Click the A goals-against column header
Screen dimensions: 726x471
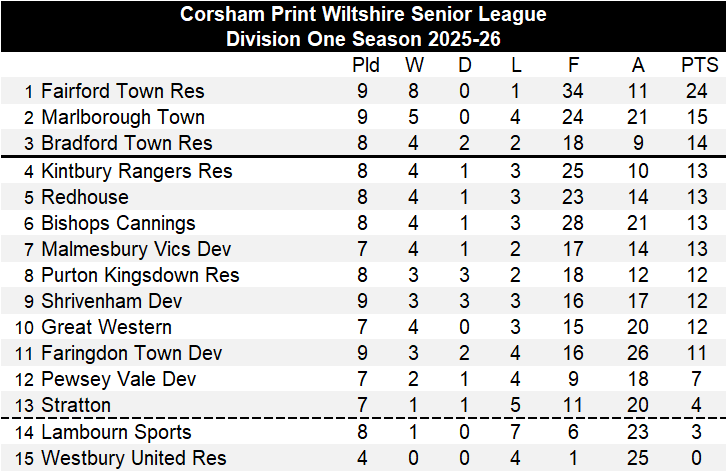(x=638, y=65)
